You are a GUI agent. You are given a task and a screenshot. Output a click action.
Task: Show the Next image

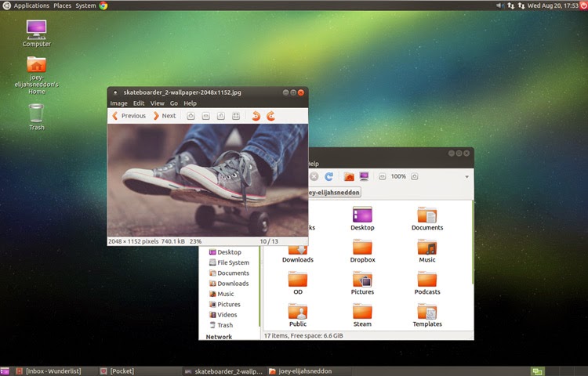click(x=165, y=116)
